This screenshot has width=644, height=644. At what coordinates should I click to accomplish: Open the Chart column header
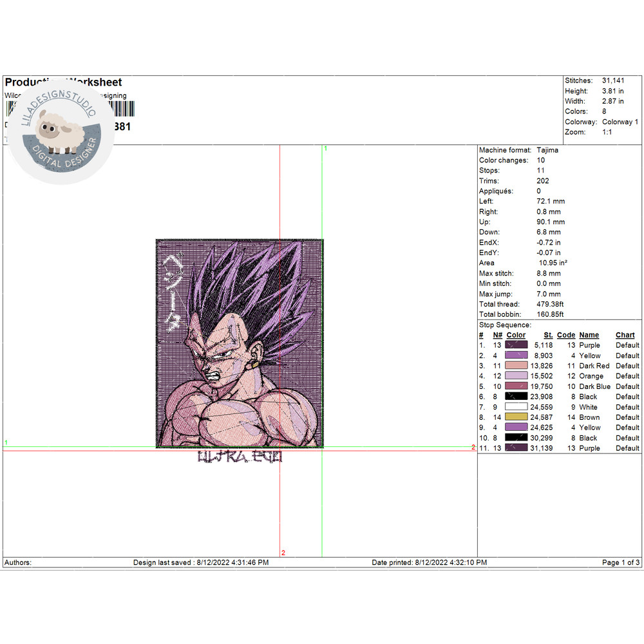[x=625, y=335]
